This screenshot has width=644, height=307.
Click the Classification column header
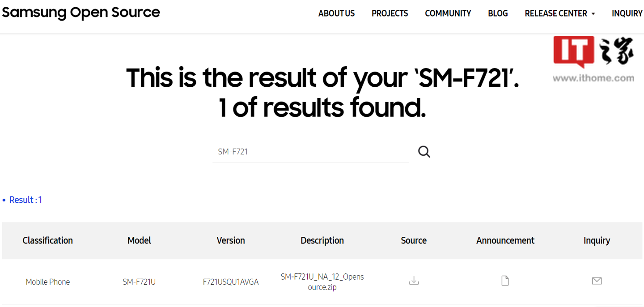47,240
